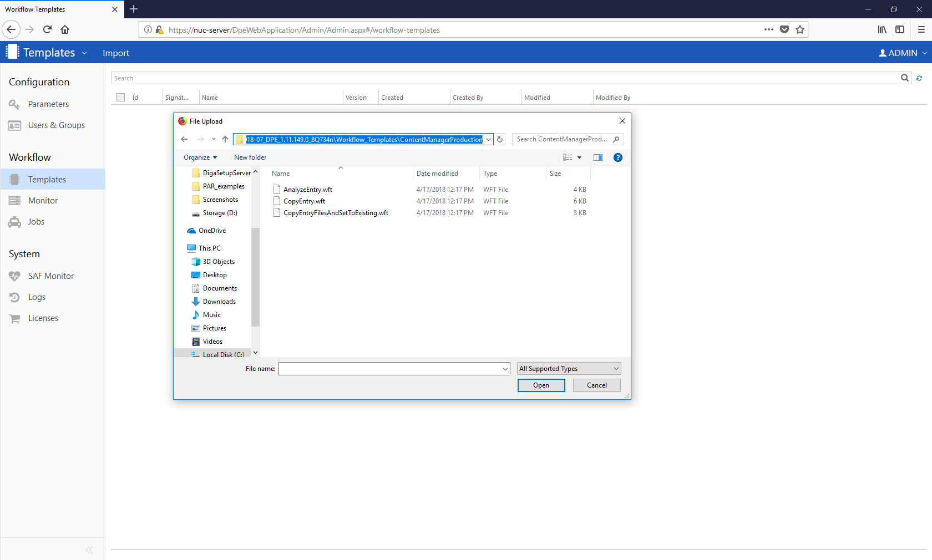Viewport: 932px width, 560px height.
Task: Click the search magnifier icon in the templates list
Action: [905, 78]
